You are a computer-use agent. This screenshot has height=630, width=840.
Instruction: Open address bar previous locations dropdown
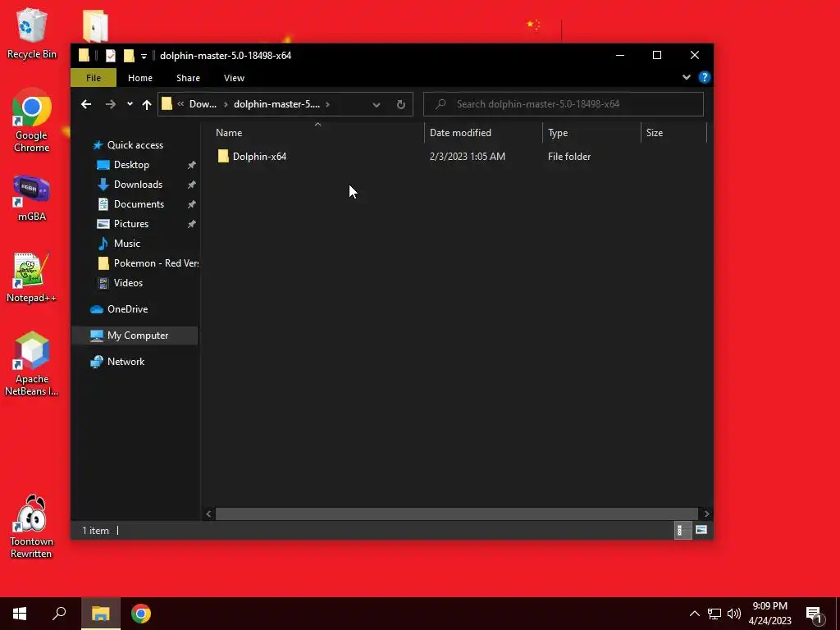(x=376, y=104)
